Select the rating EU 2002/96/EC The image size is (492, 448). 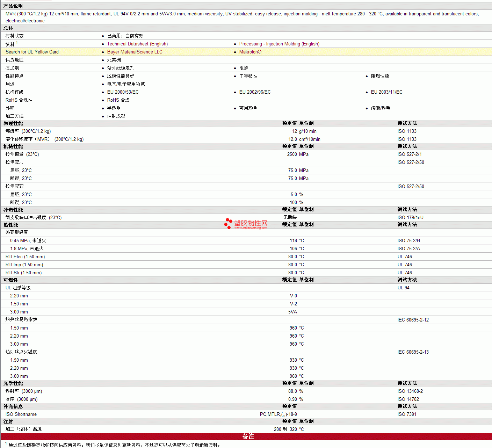[255, 92]
